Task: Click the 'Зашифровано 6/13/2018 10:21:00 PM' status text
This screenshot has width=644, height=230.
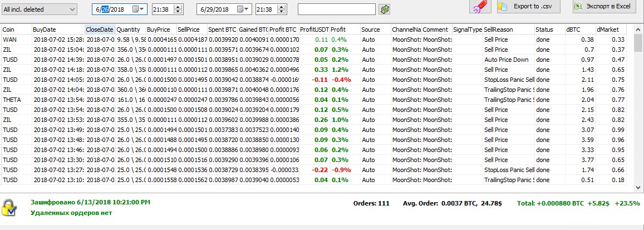Action: [x=90, y=203]
